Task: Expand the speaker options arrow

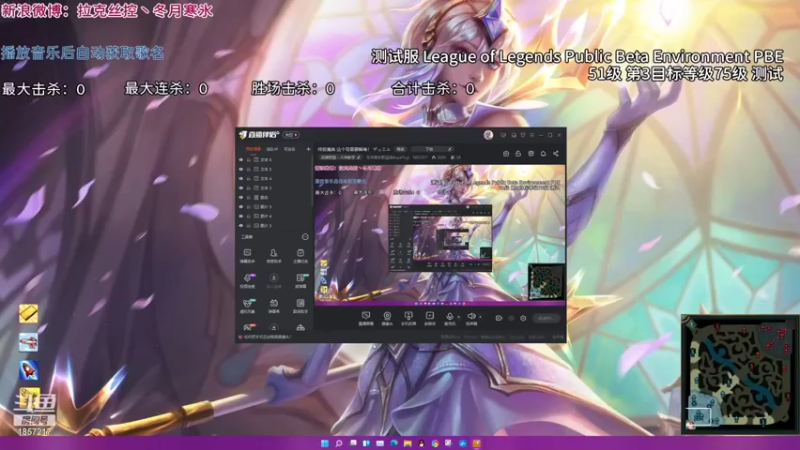Action: click(x=480, y=317)
